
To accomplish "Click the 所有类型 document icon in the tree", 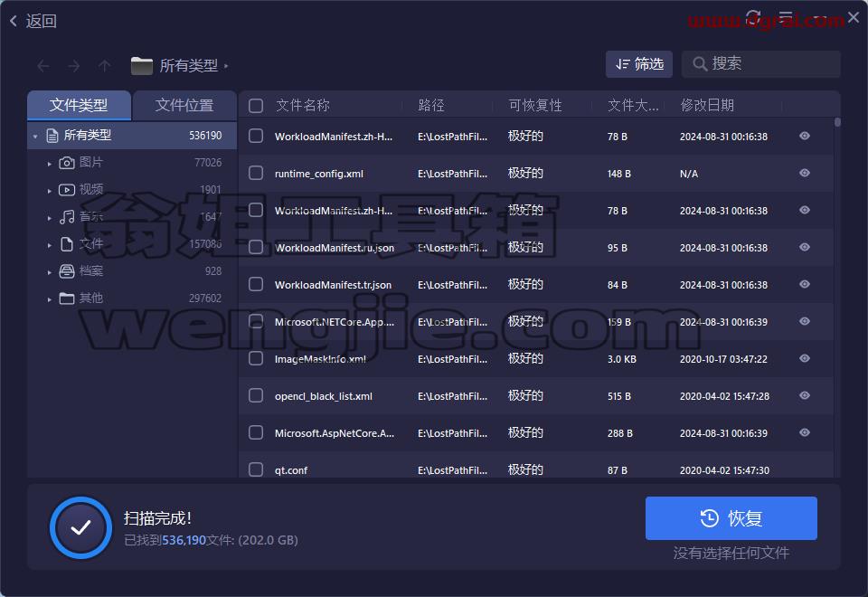I will point(52,136).
